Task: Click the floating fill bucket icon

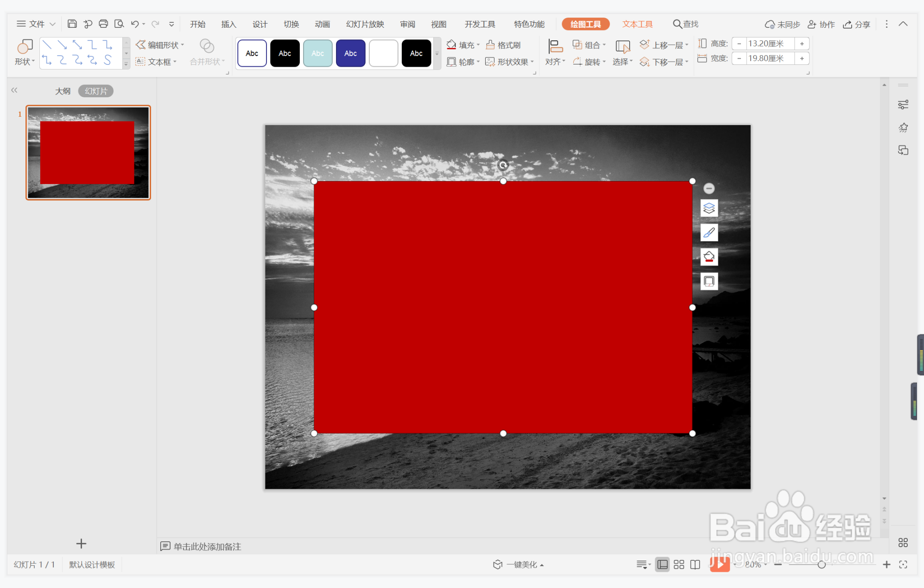Action: click(x=709, y=257)
